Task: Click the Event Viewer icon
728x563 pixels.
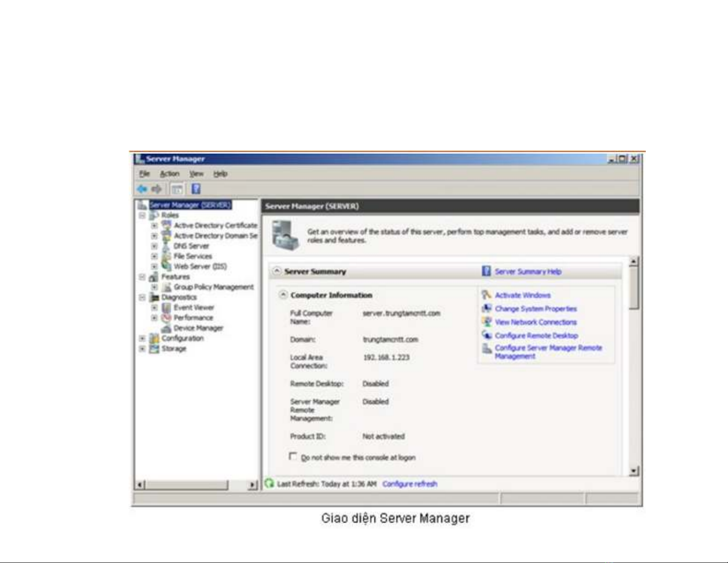Action: 166,307
